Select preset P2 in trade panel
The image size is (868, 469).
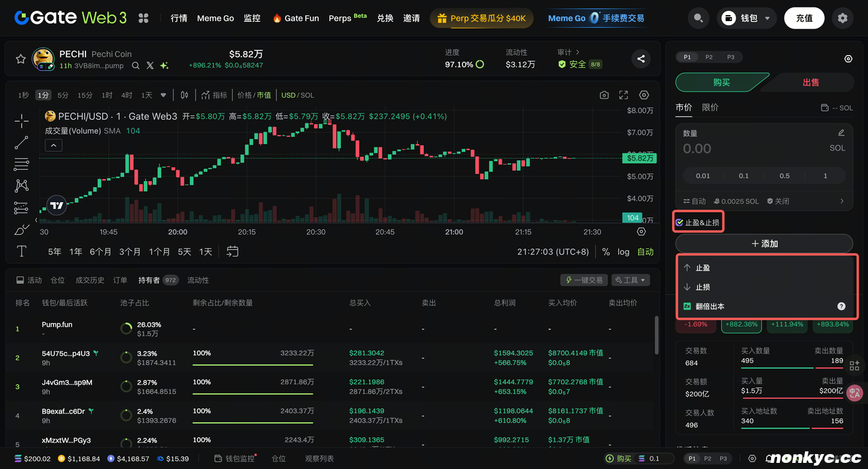click(x=709, y=57)
